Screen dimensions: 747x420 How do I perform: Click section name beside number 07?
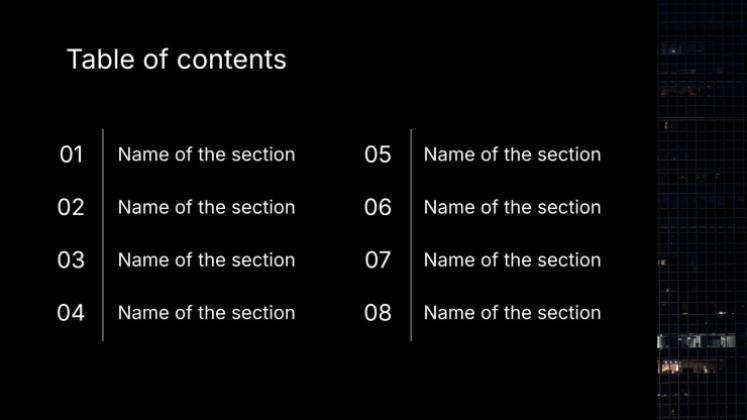512,260
